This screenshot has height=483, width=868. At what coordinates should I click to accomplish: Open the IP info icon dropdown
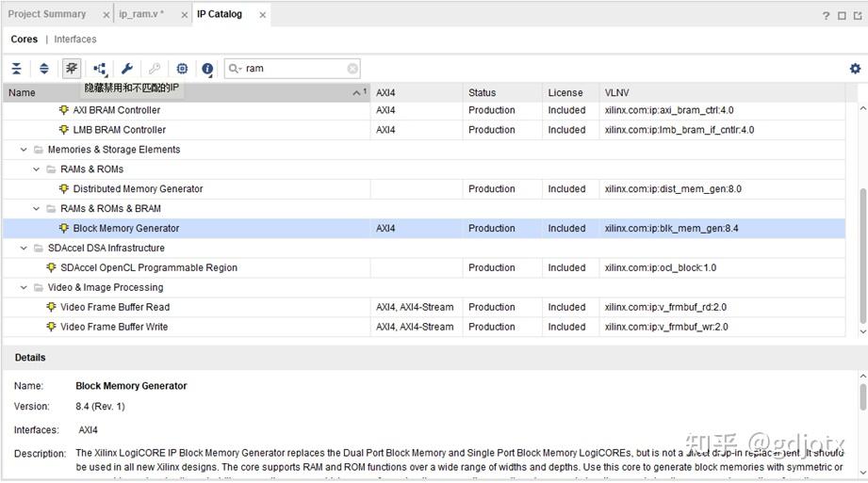coord(208,69)
